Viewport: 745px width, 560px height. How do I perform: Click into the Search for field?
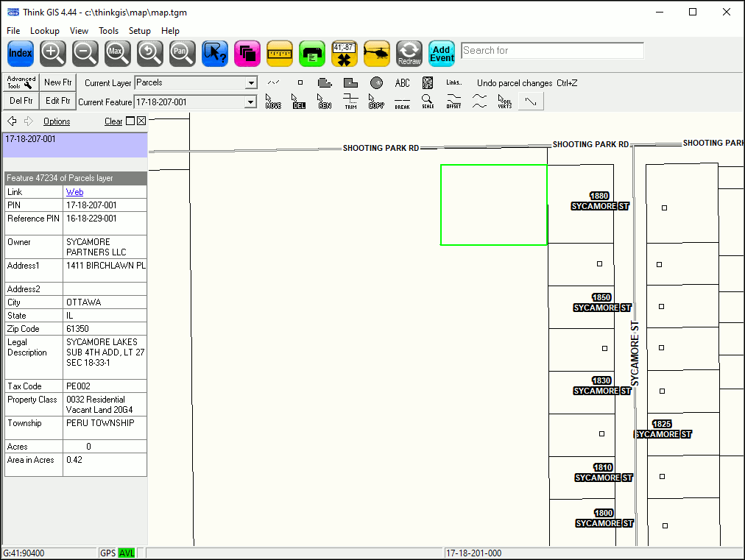(x=552, y=51)
